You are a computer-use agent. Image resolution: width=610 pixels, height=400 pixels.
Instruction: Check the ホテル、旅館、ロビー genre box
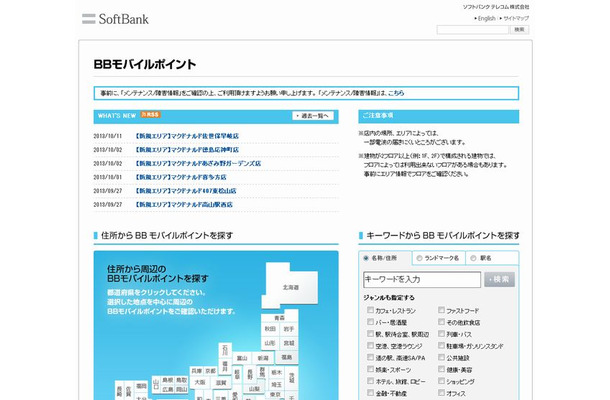coord(370,381)
